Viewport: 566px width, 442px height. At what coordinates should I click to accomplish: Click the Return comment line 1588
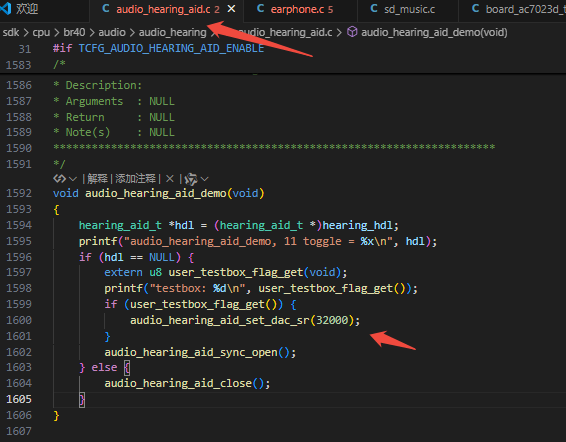click(x=114, y=117)
